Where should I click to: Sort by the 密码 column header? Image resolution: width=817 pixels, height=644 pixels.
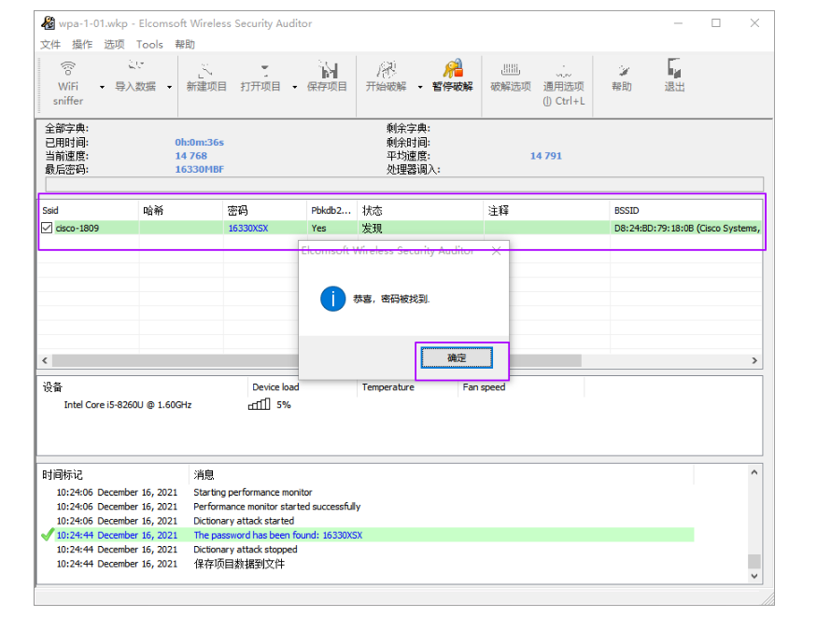[x=264, y=211]
